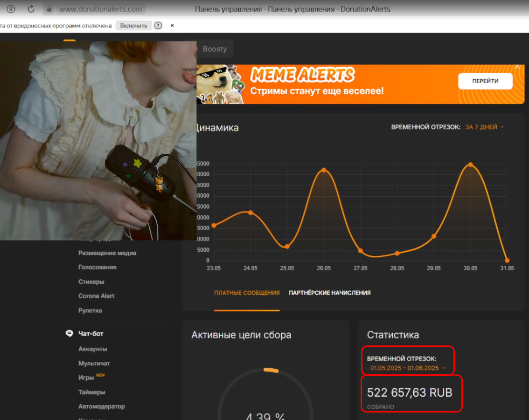Close the Meme Alerts banner
529x420 pixels.
click(517, 67)
